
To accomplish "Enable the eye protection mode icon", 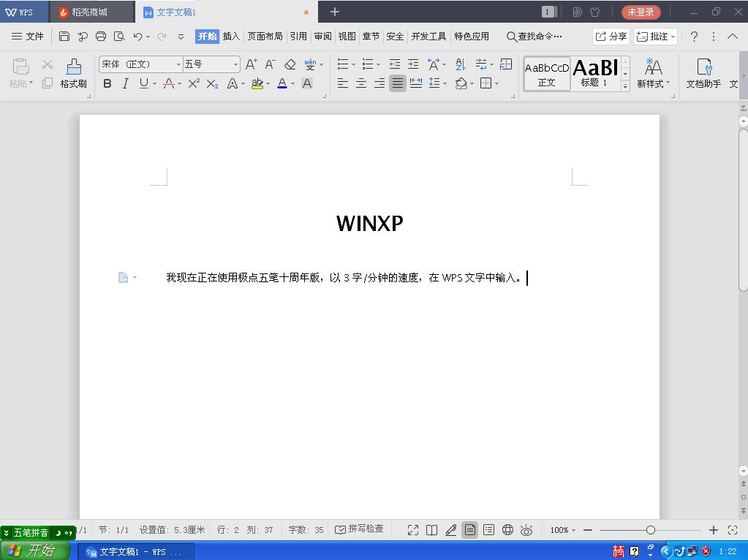I will 526,529.
